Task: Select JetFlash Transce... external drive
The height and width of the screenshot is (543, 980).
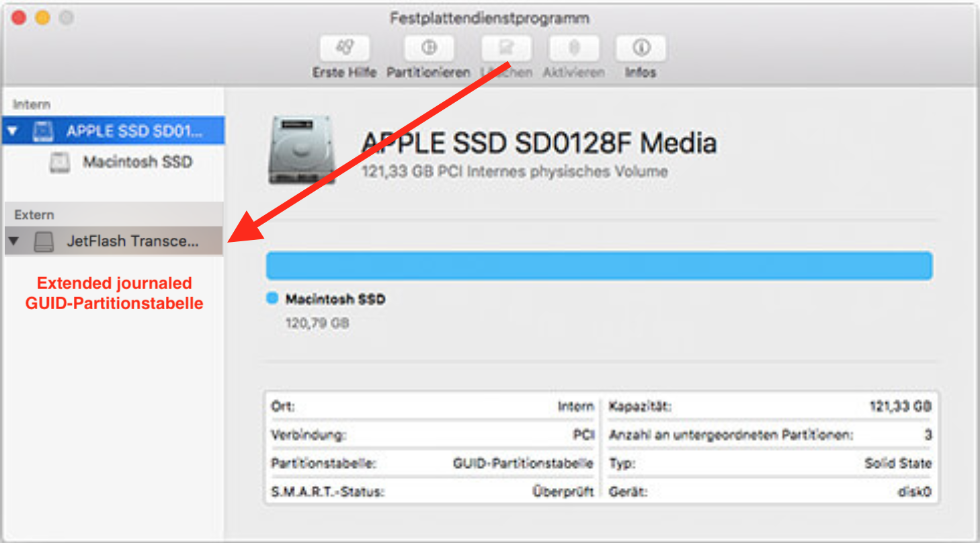Action: [x=114, y=241]
